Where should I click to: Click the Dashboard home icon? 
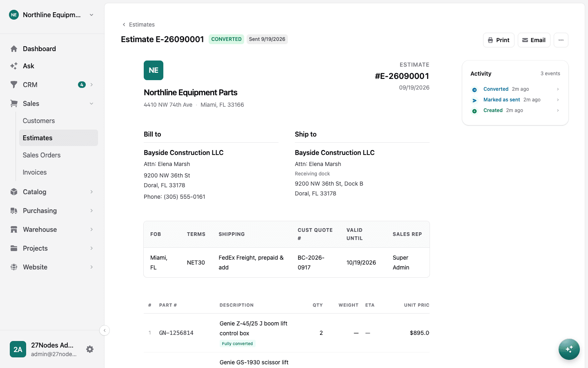click(14, 49)
